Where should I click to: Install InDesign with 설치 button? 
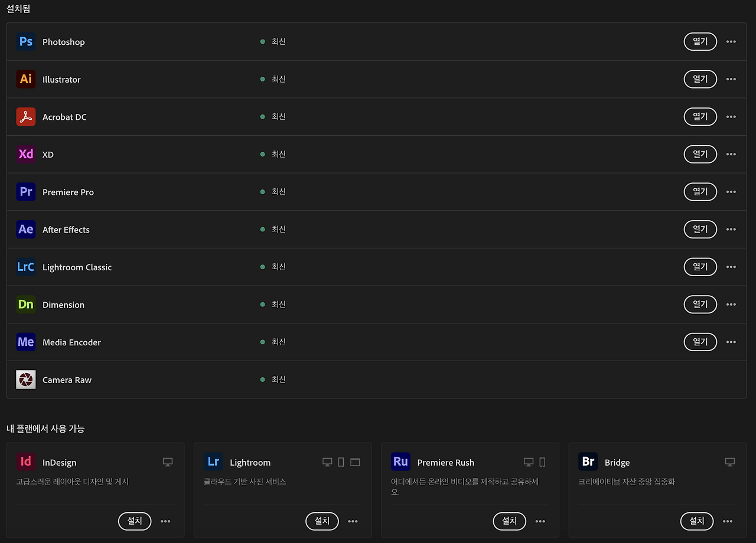pyautogui.click(x=135, y=521)
